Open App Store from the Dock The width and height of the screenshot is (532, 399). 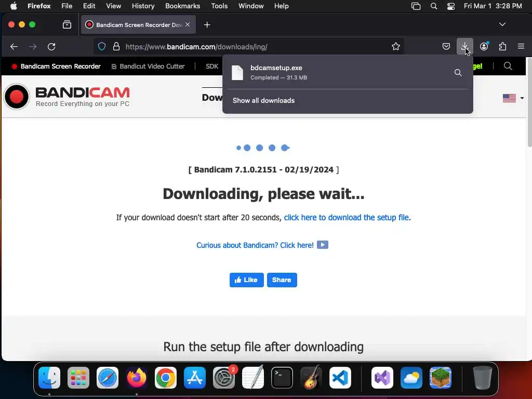195,378
